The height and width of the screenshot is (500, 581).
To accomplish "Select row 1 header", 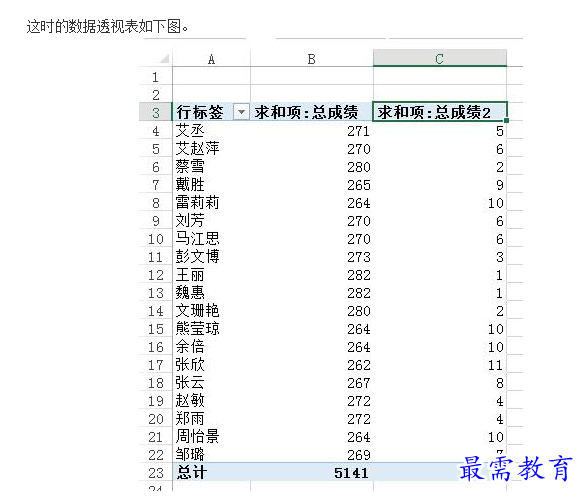I will (x=156, y=77).
